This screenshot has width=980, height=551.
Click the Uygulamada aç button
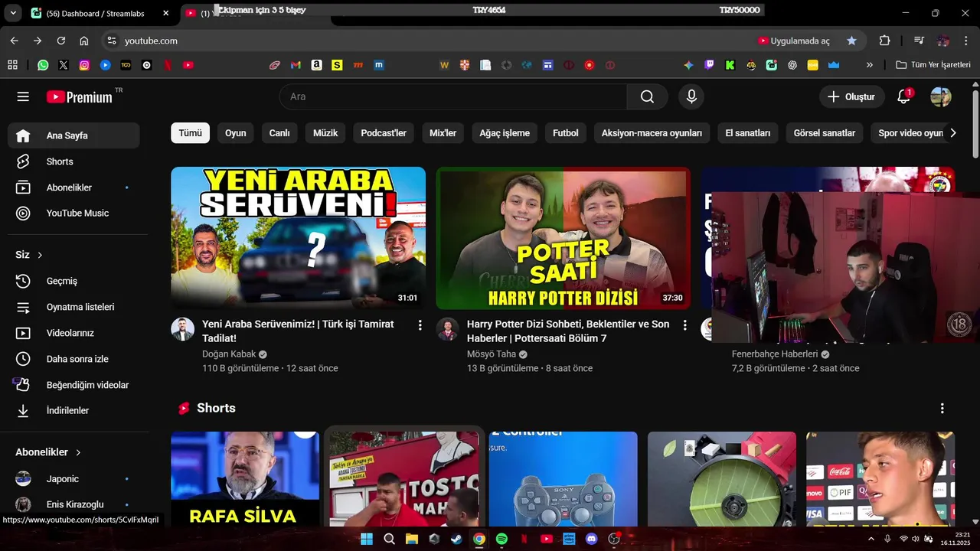[794, 41]
